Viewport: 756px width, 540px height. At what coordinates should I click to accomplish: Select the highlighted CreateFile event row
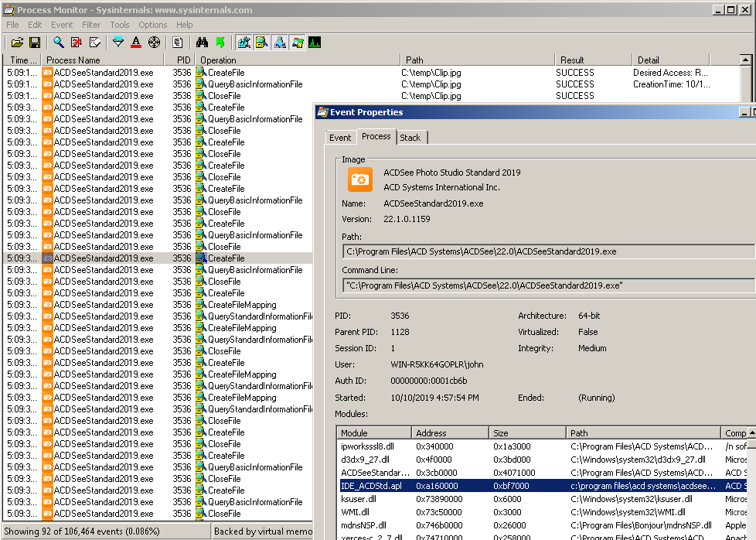(158, 258)
